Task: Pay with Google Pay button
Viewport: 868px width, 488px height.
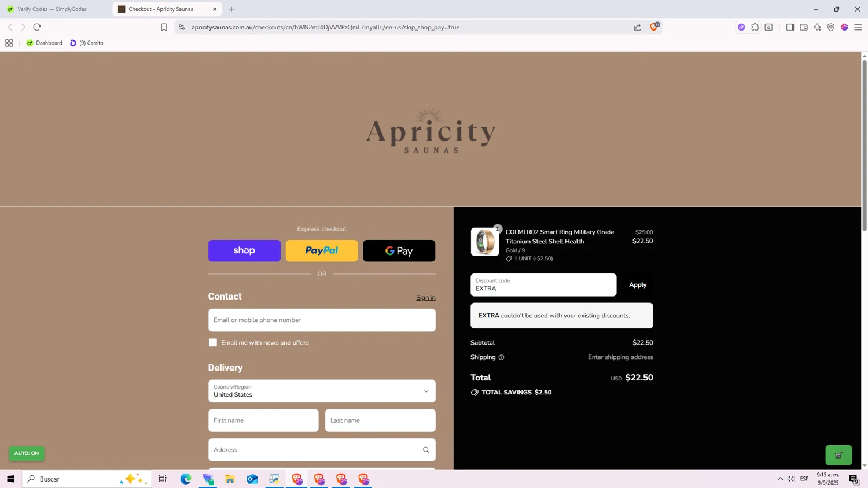Action: pyautogui.click(x=399, y=251)
